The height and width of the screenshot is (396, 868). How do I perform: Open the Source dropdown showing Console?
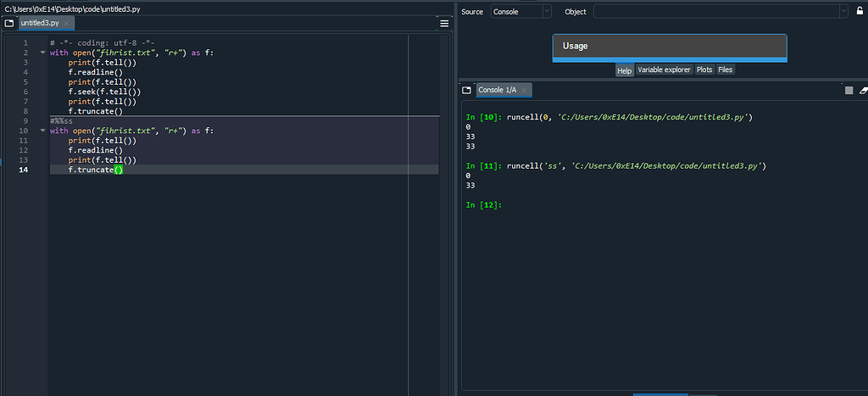coord(520,11)
